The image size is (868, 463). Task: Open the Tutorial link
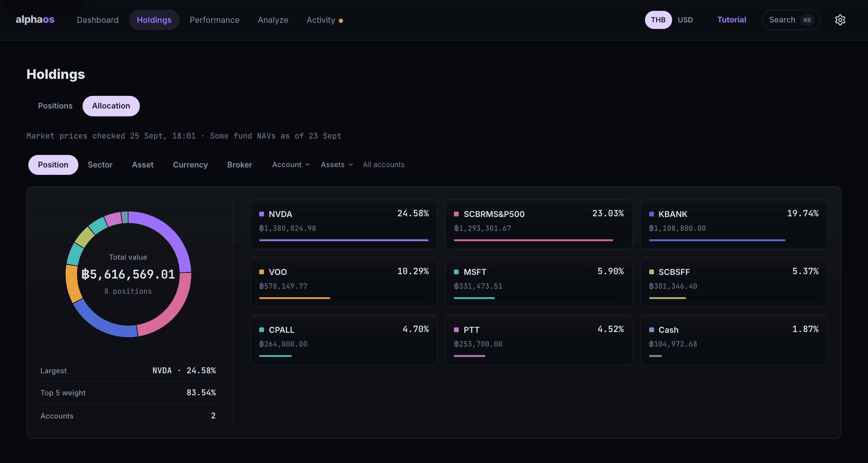pos(732,20)
